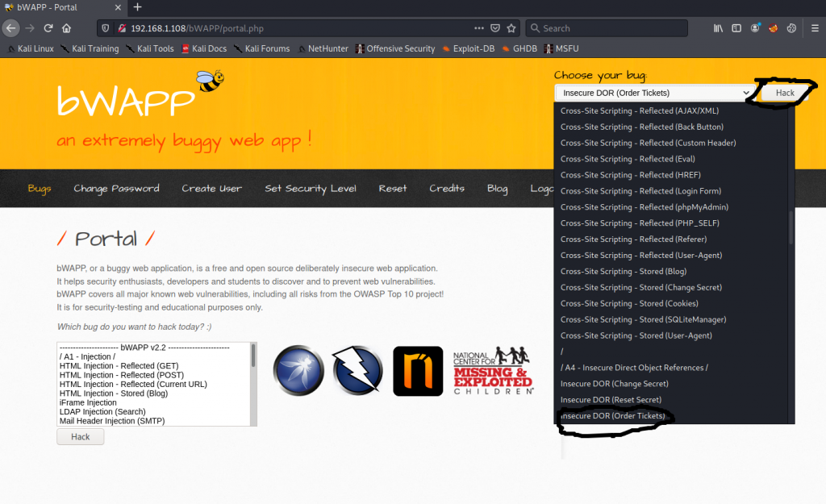This screenshot has width=826, height=504.
Task: Click the ZAP lightning bolt logo
Action: pos(357,371)
